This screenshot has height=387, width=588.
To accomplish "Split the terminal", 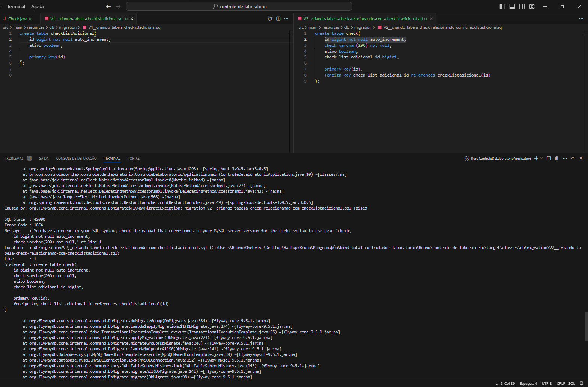I will pos(549,158).
